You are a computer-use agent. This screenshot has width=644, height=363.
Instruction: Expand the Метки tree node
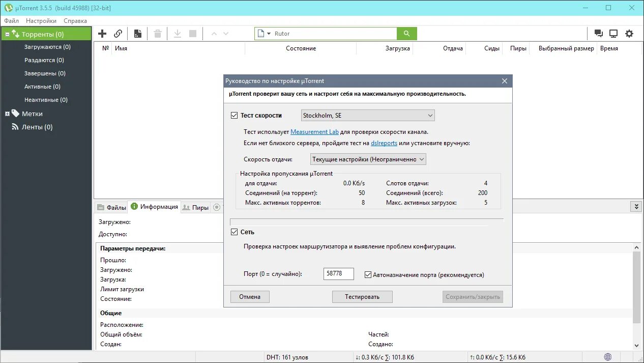(8, 114)
